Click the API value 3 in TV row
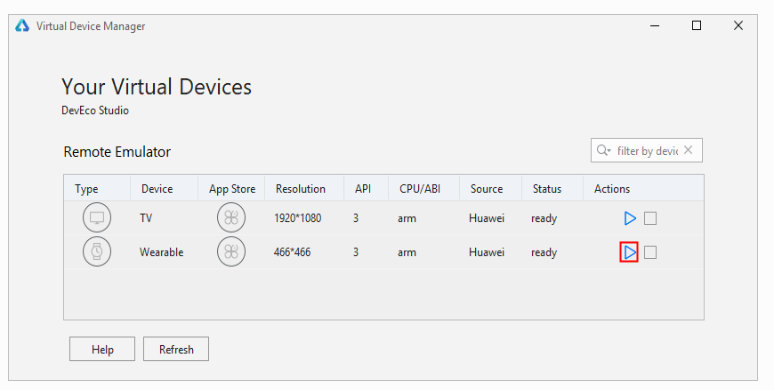The height and width of the screenshot is (390, 774). point(355,218)
